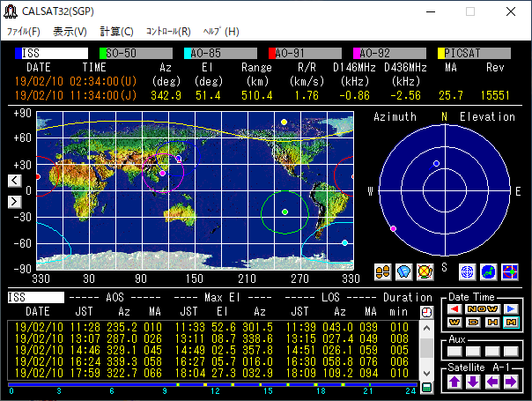Select the AO-91 satellite tab
The width and height of the screenshot is (532, 401).
[305, 53]
